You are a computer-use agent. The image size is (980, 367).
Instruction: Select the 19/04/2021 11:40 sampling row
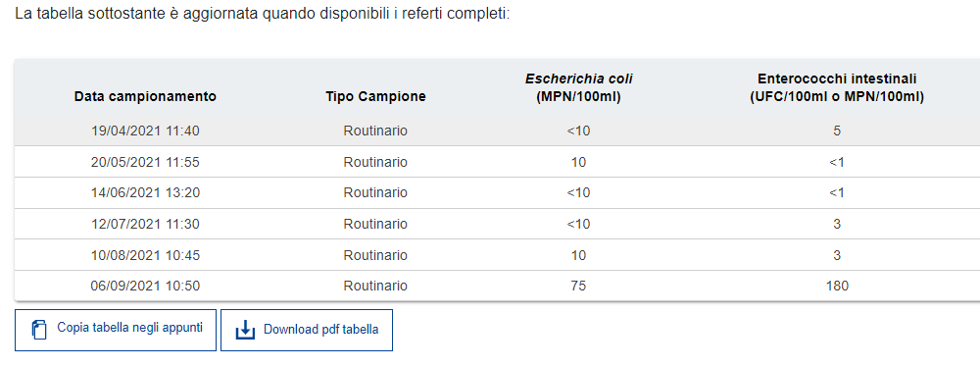498,131
